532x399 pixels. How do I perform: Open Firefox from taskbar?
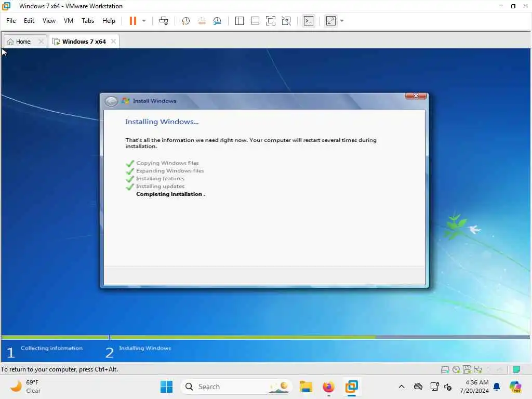click(328, 387)
